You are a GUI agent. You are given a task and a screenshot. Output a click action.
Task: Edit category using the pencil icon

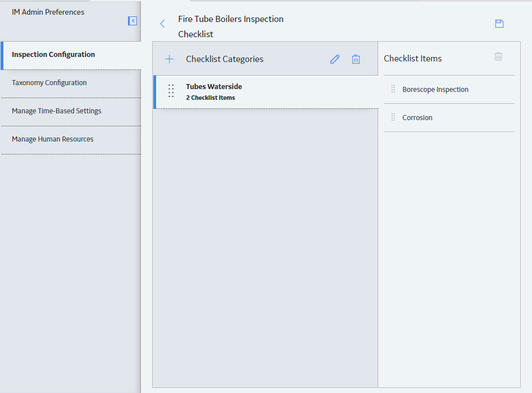(x=335, y=59)
